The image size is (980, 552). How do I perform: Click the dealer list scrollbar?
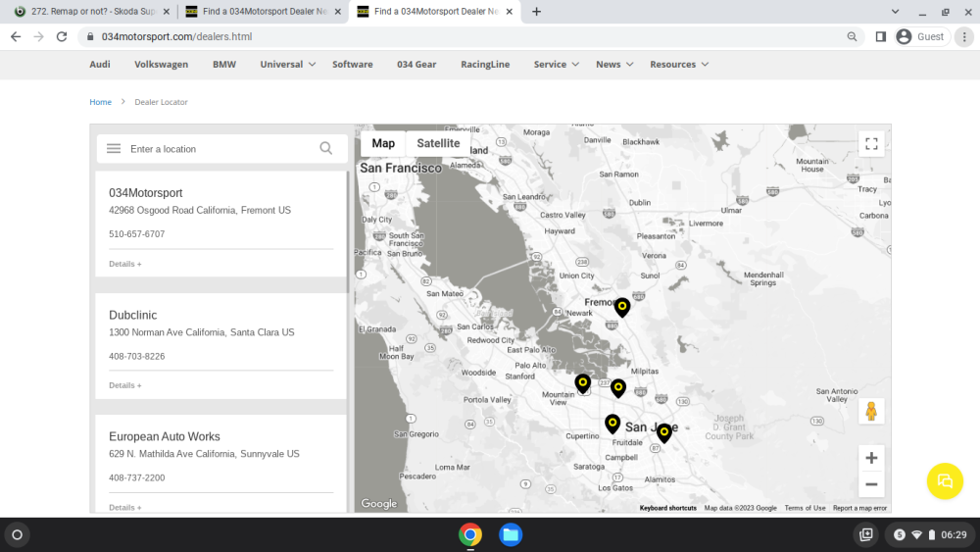pos(348,232)
